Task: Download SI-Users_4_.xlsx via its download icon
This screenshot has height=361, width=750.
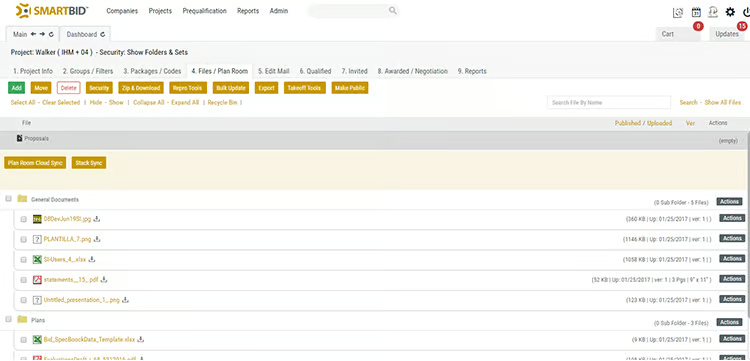Action: (x=92, y=259)
